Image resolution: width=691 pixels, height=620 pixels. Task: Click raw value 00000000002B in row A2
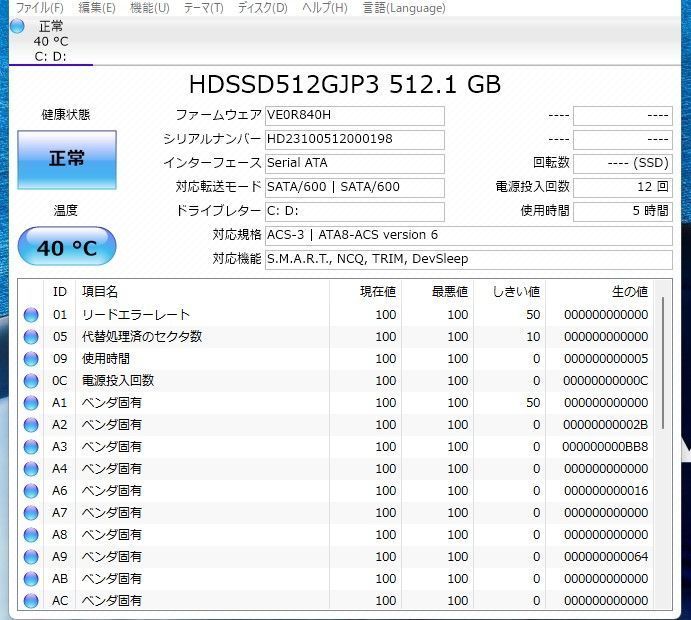[606, 425]
